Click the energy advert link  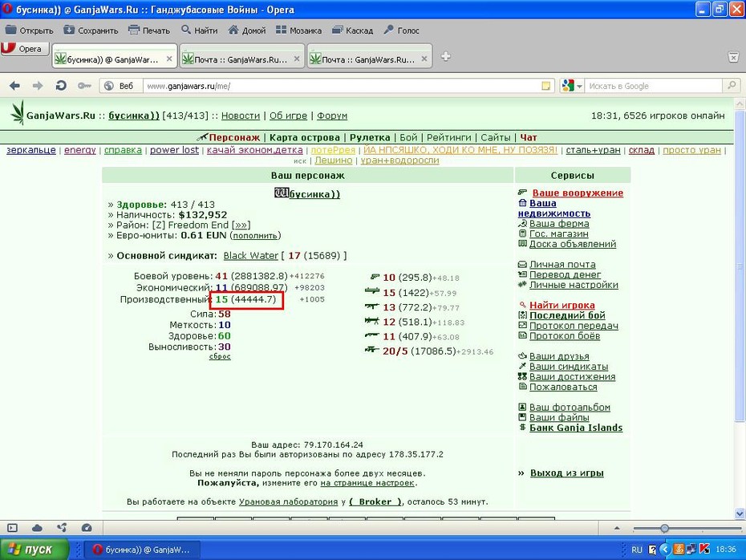click(80, 150)
